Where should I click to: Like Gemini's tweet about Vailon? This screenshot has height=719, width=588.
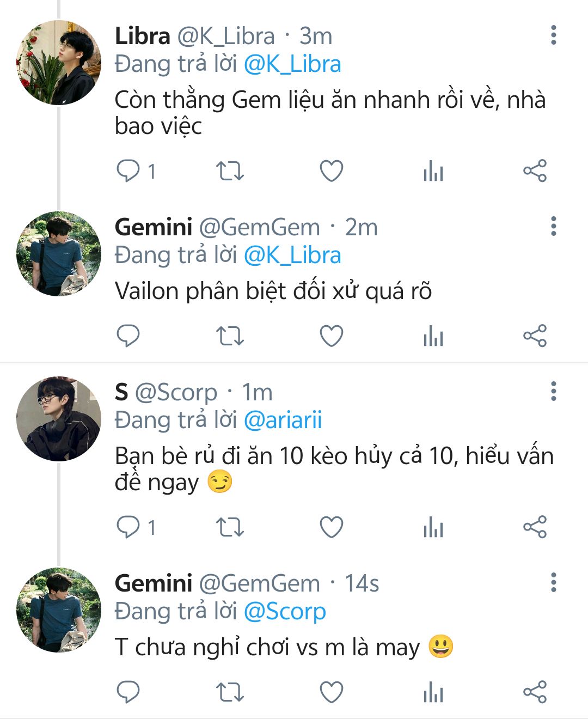(x=331, y=336)
